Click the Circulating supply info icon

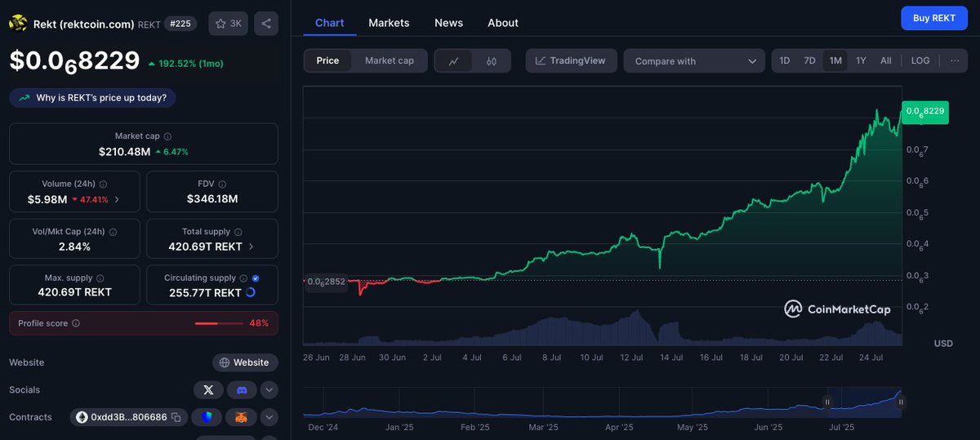244,278
